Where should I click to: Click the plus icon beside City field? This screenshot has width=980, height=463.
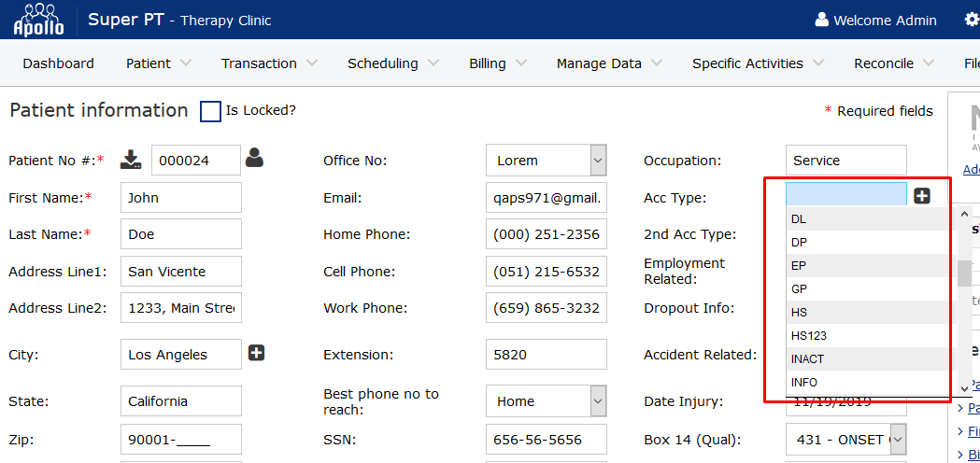[x=257, y=353]
